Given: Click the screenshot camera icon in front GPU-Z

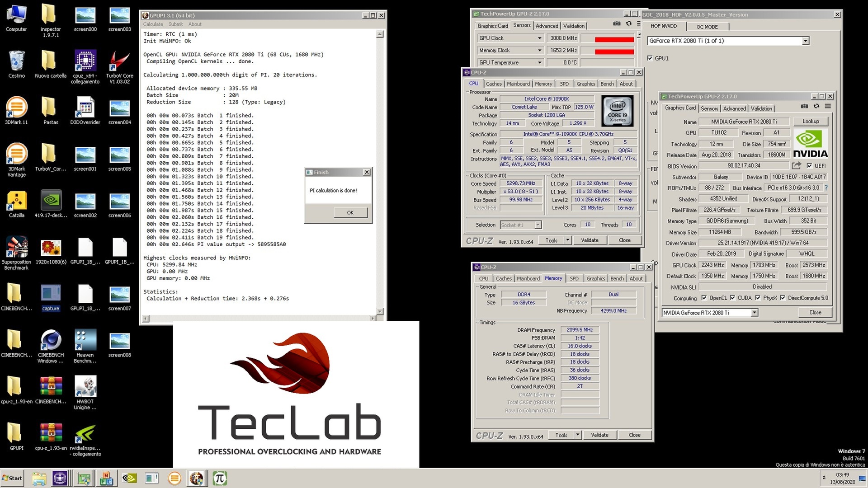Looking at the screenshot, I should point(804,107).
